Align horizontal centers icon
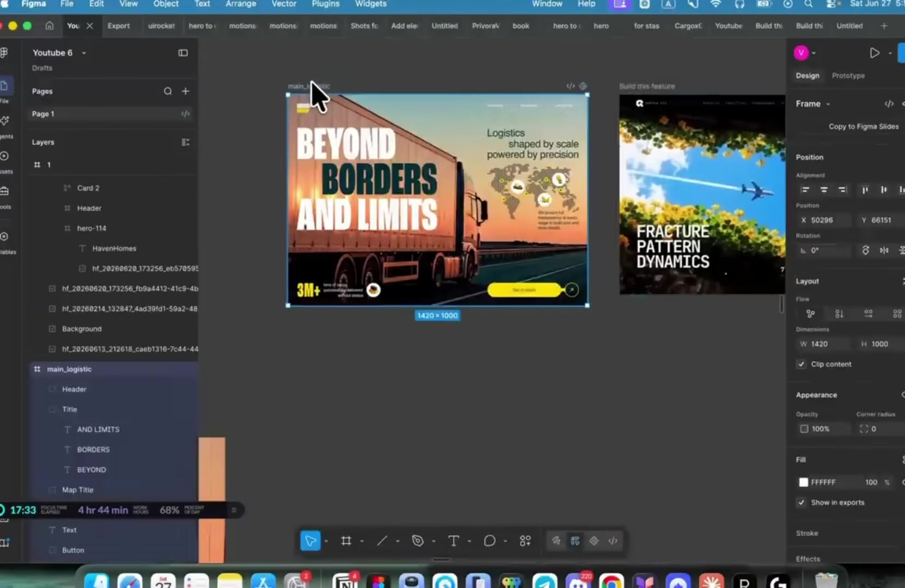Viewport: 905px width, 588px height. point(824,189)
